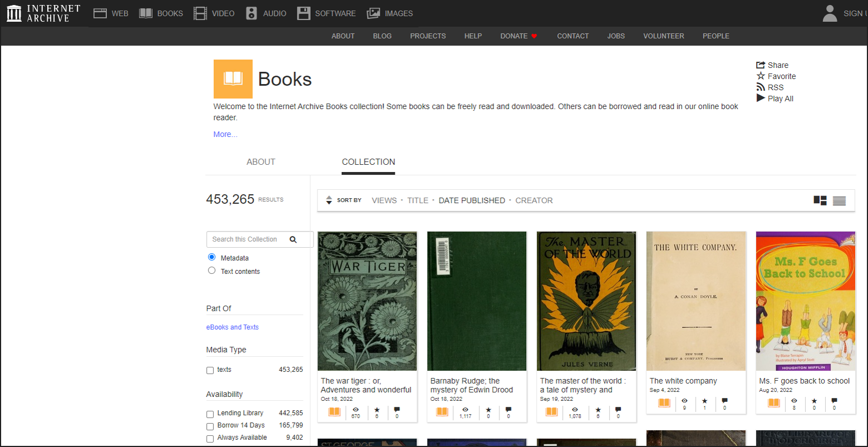Screen dimensions: 868x447
Task: Open the Software floppy disk section
Action: [303, 13]
